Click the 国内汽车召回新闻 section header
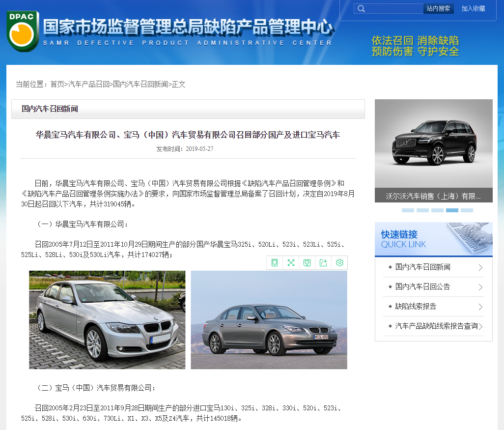The image size is (504, 430). tap(50, 109)
